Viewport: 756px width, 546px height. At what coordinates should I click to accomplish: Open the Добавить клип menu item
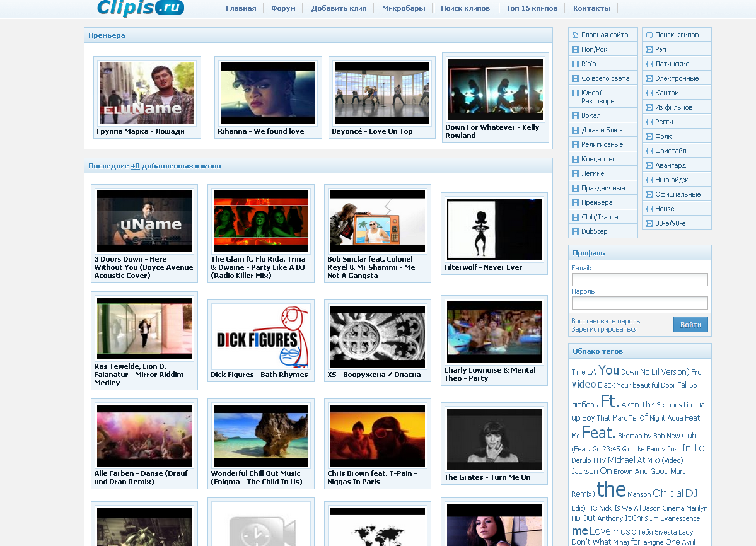coord(339,8)
